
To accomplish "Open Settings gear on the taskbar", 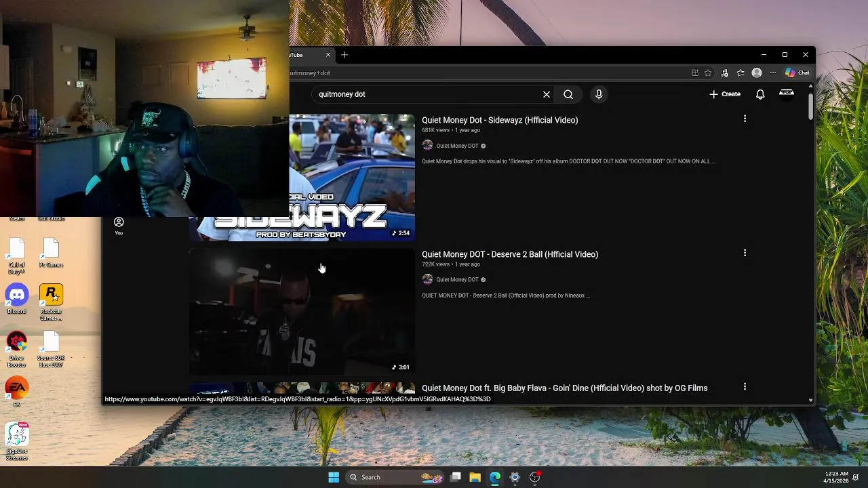I will coord(515,477).
